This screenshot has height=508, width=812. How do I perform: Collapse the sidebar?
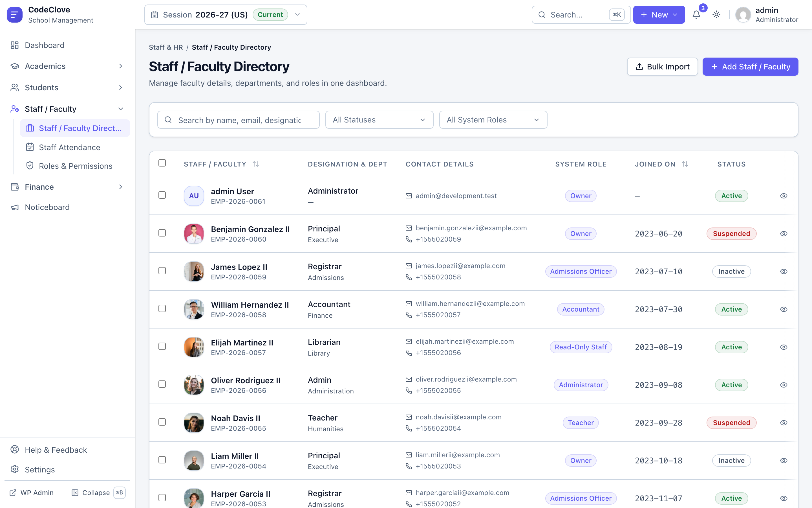click(x=98, y=492)
